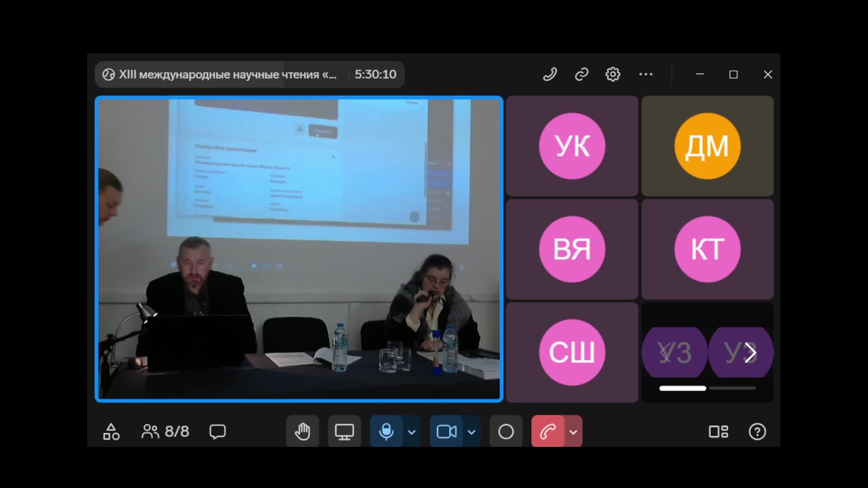Change layout using the layout icon
Screen dimensions: 868x488
click(718, 432)
